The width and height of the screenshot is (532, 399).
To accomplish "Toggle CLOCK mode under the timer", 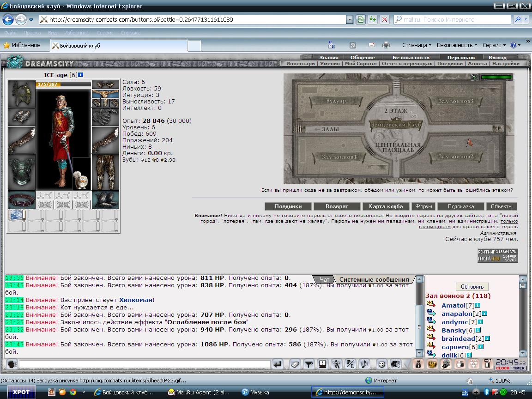I will pos(502,368).
